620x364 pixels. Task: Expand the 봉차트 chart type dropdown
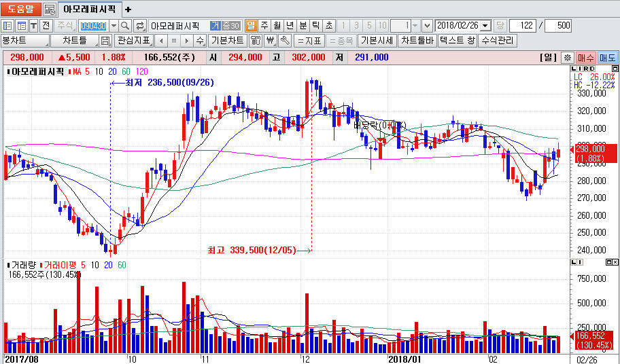[45, 41]
